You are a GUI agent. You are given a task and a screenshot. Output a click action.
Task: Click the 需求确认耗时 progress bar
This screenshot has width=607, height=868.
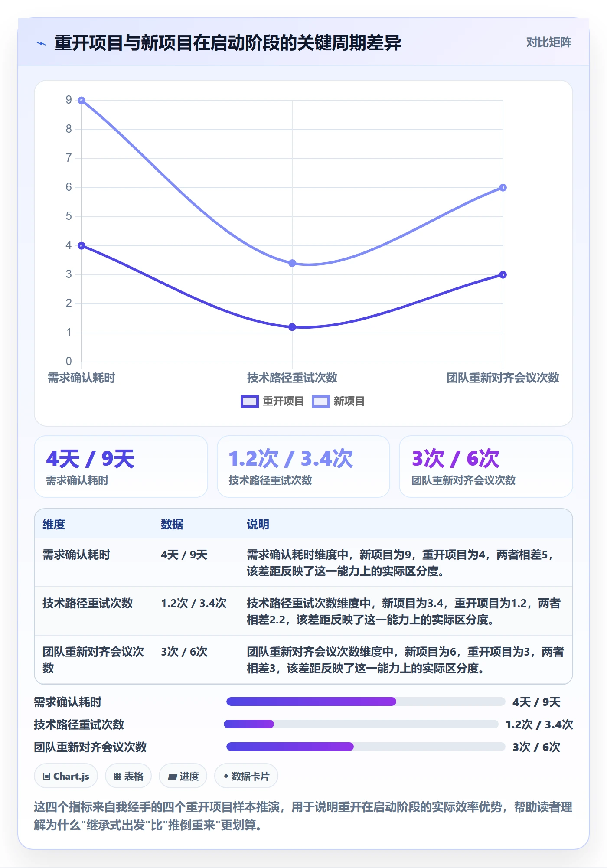(x=366, y=702)
